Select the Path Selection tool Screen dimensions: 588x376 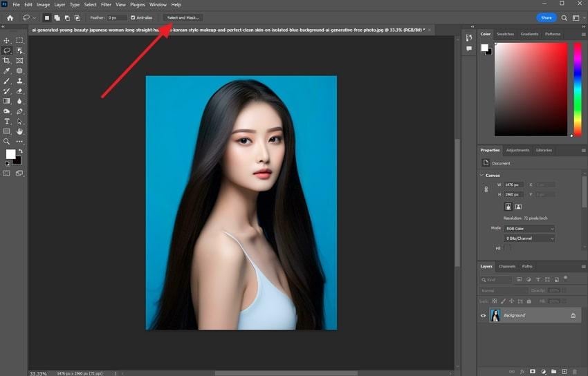19,122
